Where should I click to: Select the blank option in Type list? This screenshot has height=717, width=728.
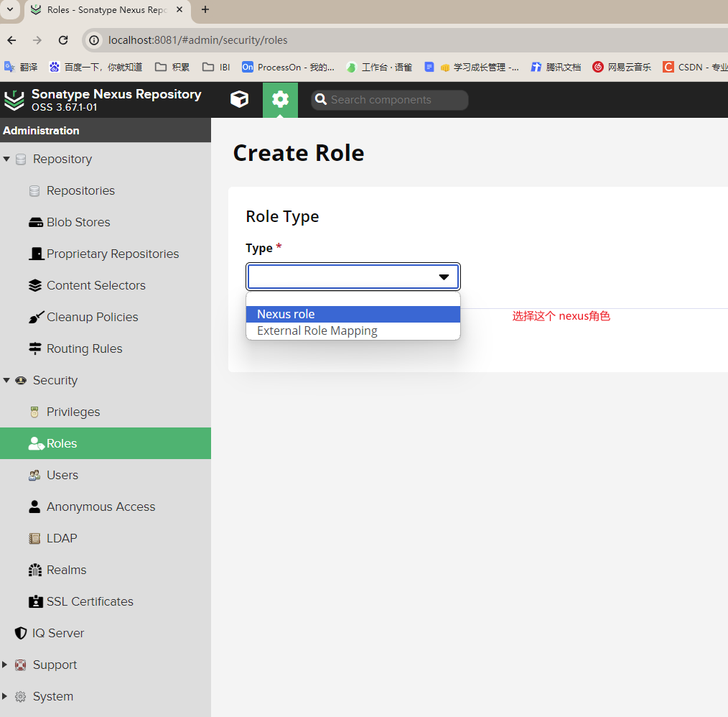pos(353,300)
